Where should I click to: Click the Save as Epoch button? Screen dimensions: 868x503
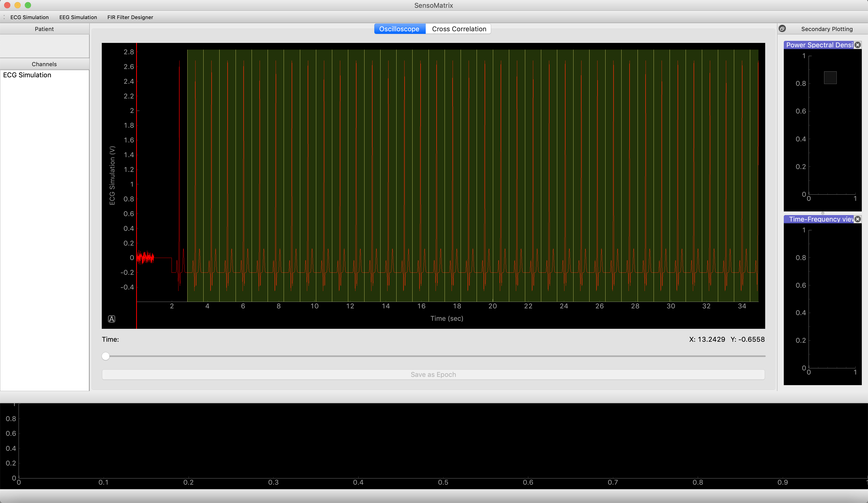[x=433, y=375]
